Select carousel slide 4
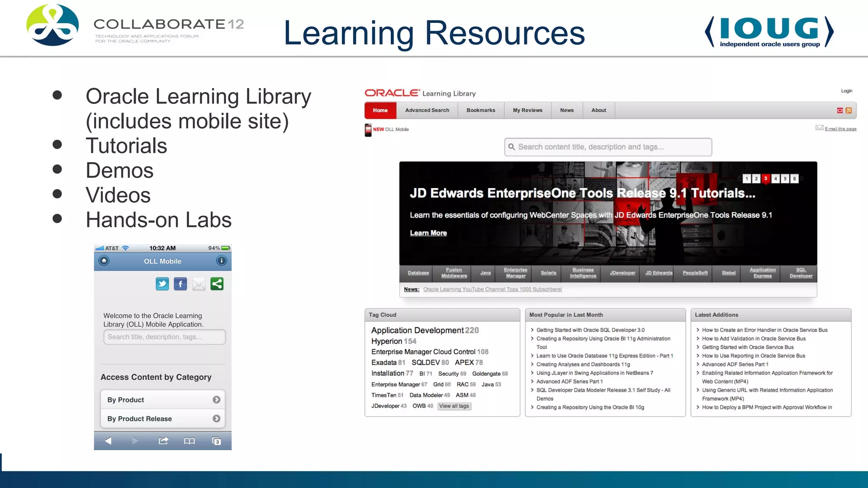This screenshot has width=868, height=488. [776, 179]
